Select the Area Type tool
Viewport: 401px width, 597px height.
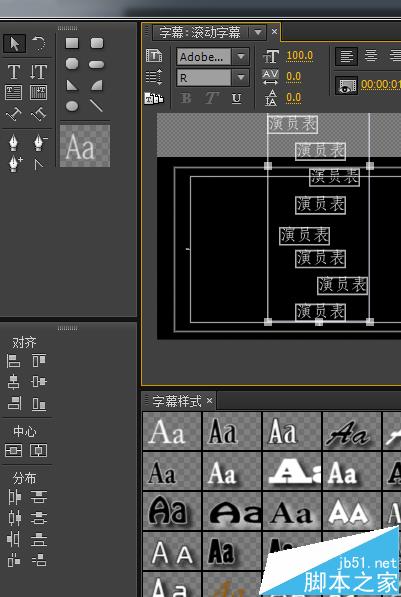[13, 93]
